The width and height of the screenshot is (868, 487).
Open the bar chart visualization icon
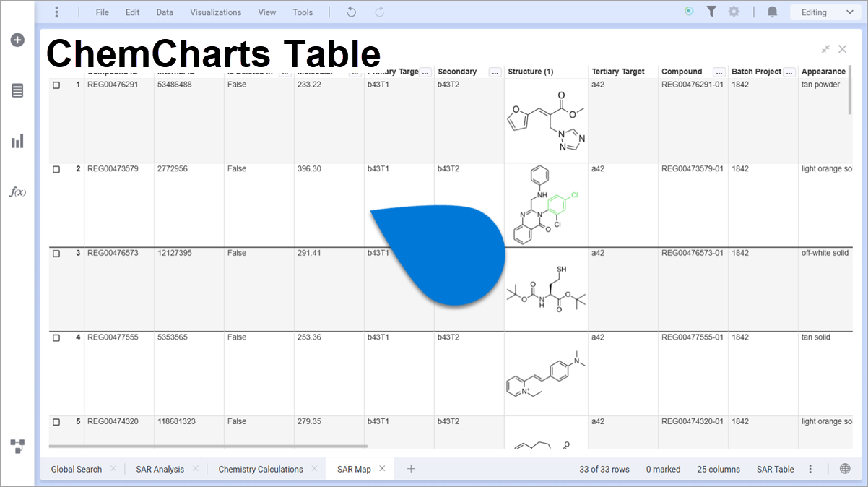[17, 141]
